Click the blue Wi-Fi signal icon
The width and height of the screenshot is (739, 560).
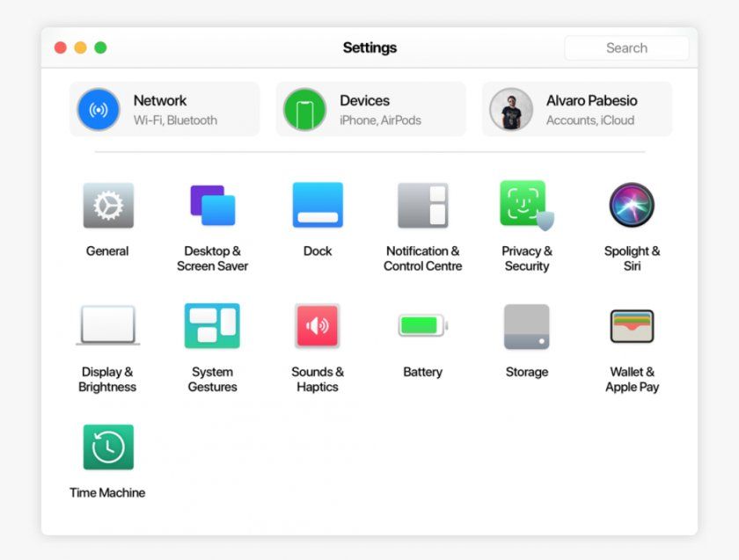point(99,108)
